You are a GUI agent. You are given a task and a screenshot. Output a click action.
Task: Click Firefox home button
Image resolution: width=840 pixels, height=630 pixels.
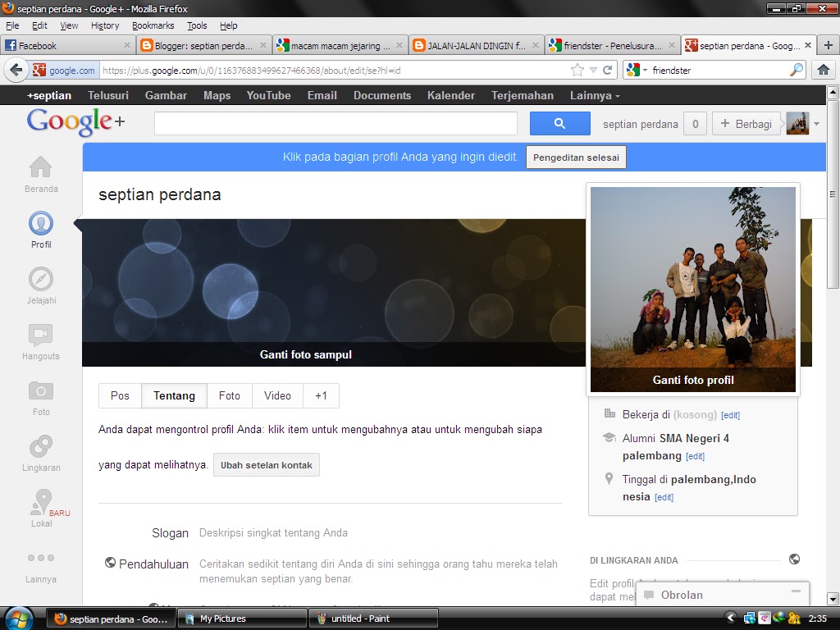tap(824, 70)
